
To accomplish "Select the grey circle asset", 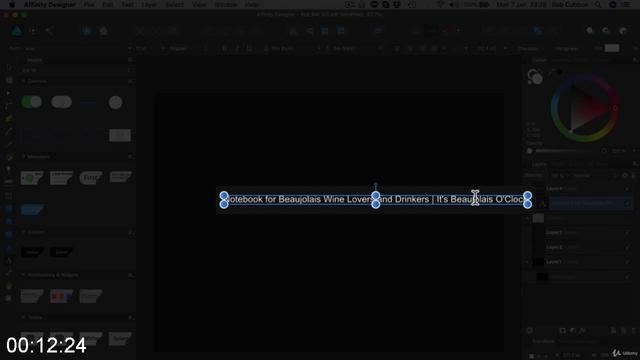I will 116,102.
